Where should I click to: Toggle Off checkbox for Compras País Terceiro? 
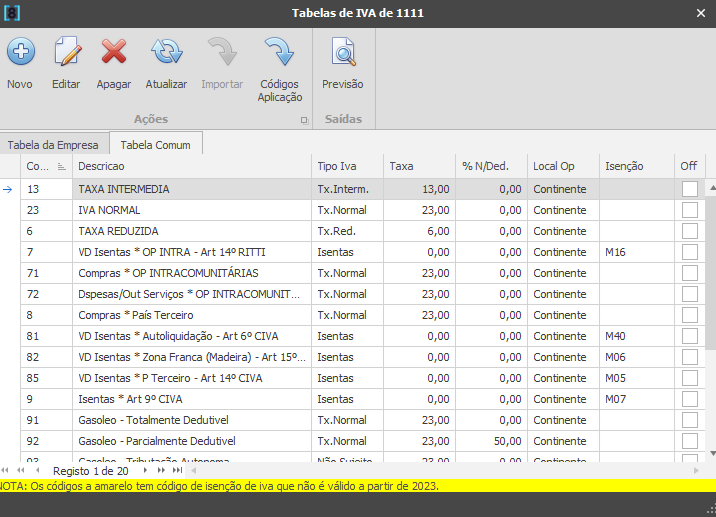pos(690,315)
